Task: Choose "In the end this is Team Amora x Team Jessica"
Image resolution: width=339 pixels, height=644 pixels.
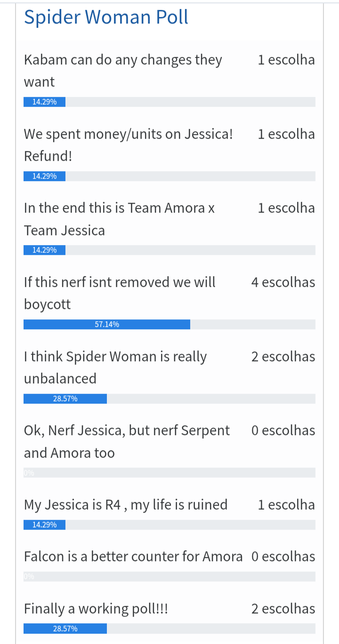Action: (x=119, y=219)
